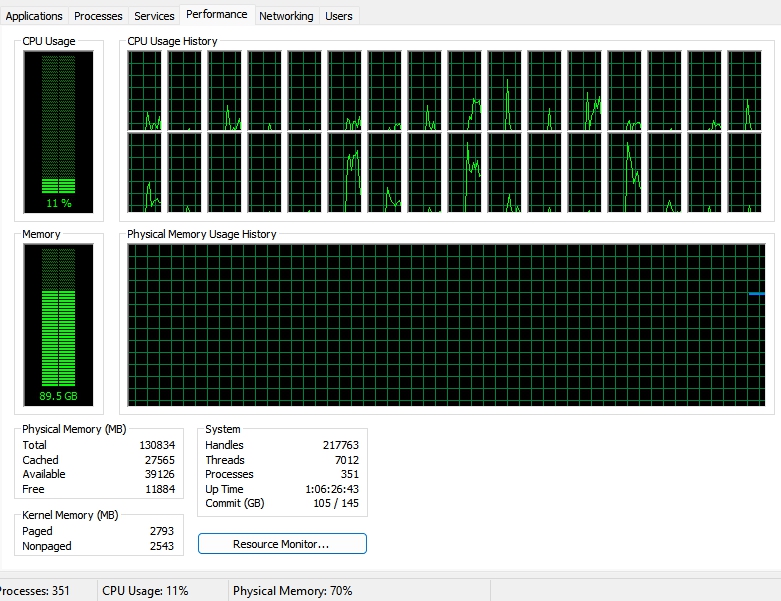Screen dimensions: 781x601
Task: Click the Resource Monitor button
Action: (x=282, y=544)
